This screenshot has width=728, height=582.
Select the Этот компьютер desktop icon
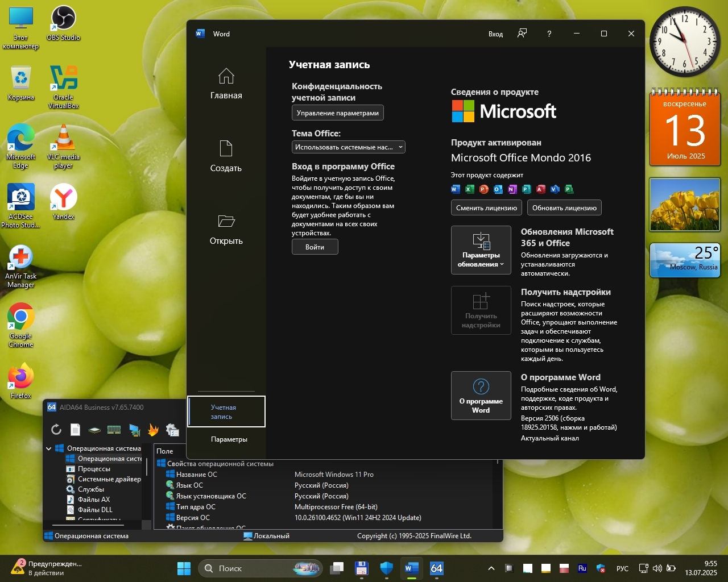click(20, 28)
